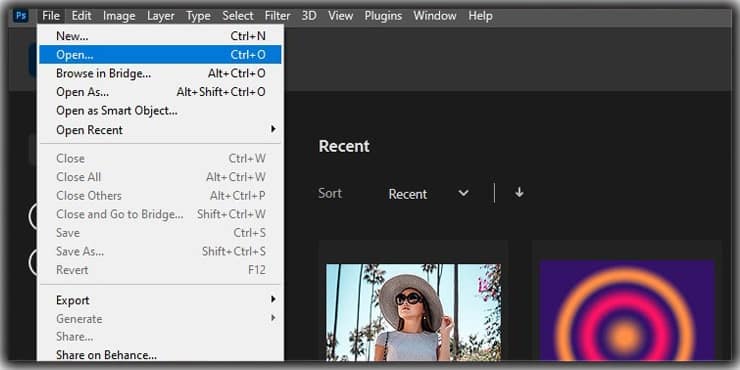Screen dimensions: 740x370
Task: Expand the Generate submenu
Action: coord(160,319)
